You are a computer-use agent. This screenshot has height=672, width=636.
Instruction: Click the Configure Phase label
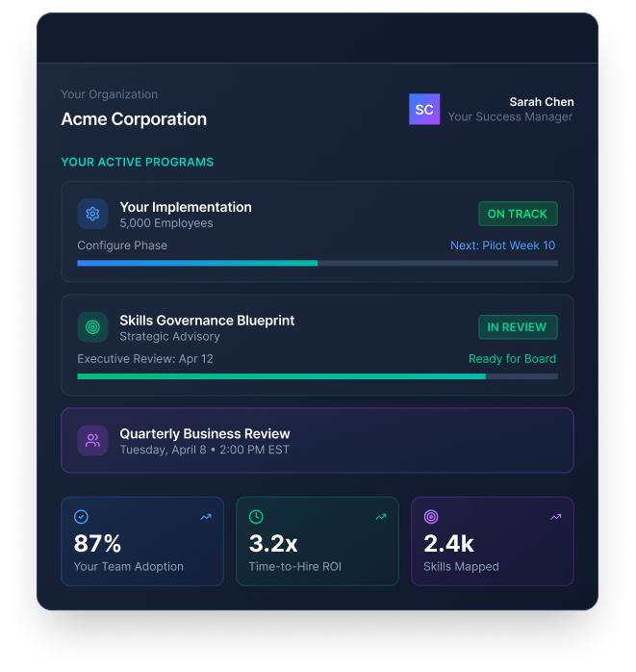122,246
